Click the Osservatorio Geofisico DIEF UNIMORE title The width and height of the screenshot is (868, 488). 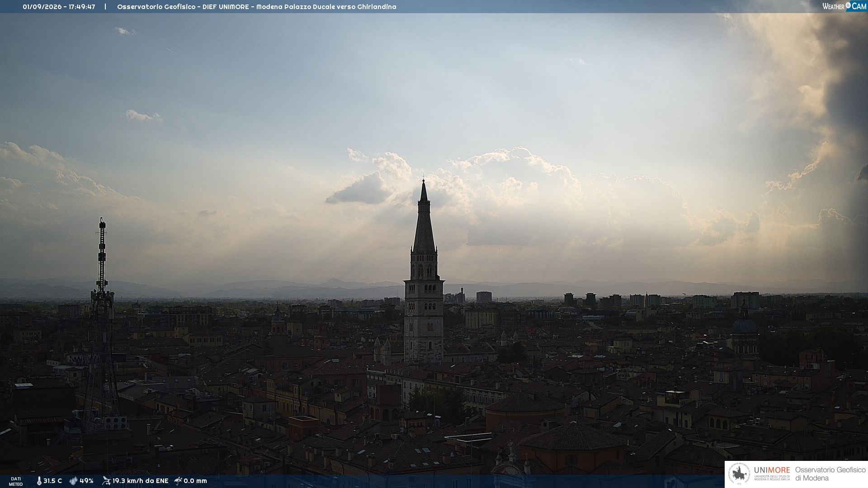(183, 7)
